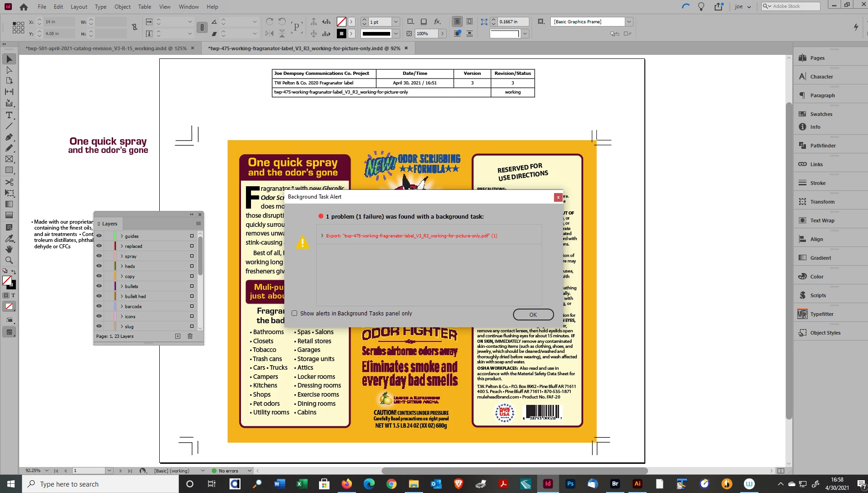Viewport: 868px width, 493px height.
Task: Click the X position input field
Action: [59, 21]
